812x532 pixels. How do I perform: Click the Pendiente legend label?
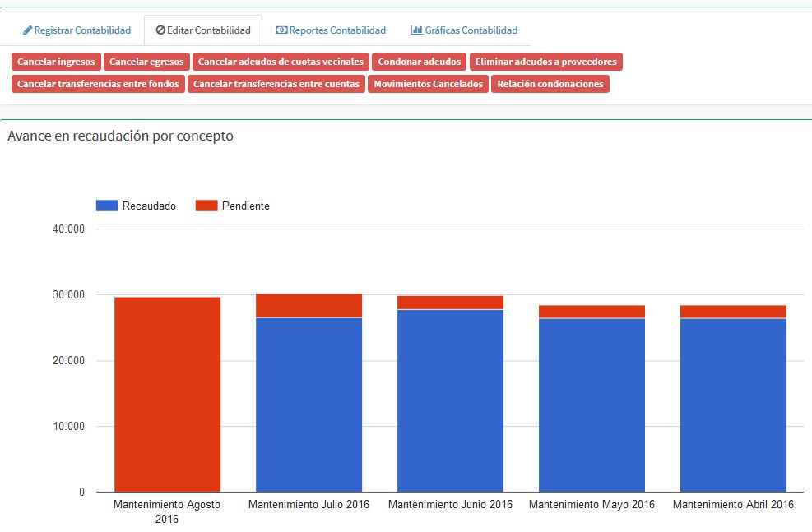pos(245,206)
